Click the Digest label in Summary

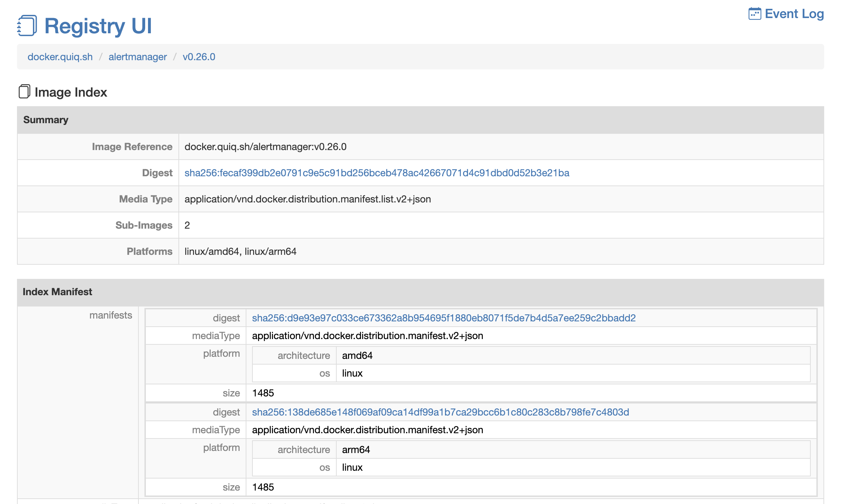[x=157, y=173]
